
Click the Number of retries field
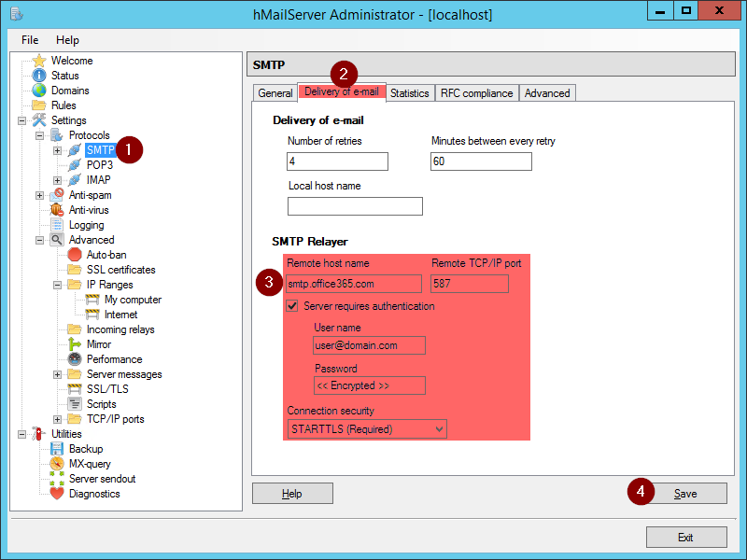337,161
